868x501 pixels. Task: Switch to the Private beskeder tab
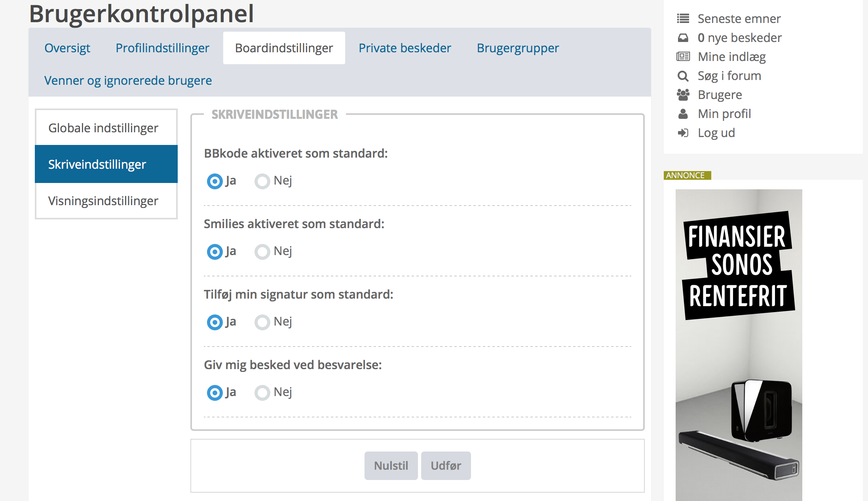click(x=405, y=48)
